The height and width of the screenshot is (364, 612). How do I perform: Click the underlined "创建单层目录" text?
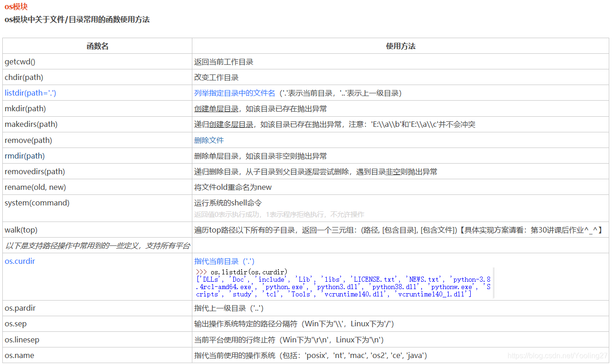[216, 109]
